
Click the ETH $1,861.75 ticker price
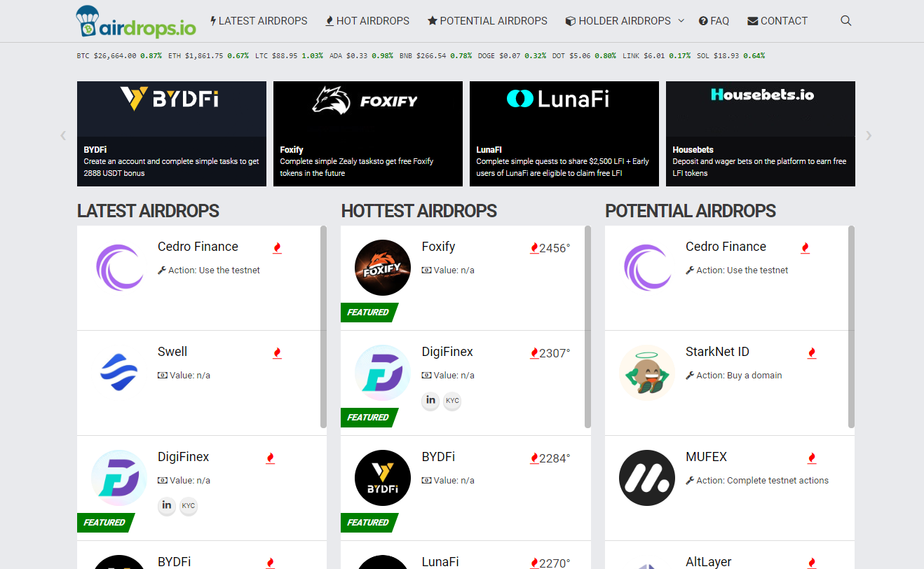point(204,55)
